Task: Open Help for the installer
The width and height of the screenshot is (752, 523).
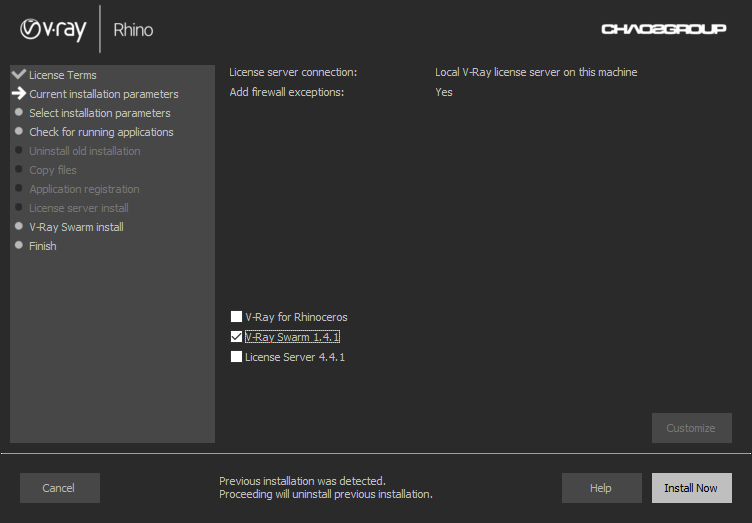Action: [601, 488]
